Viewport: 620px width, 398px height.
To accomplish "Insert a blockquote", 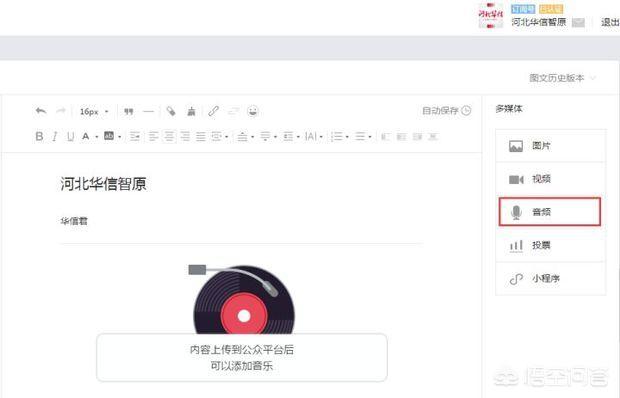I will point(129,111).
